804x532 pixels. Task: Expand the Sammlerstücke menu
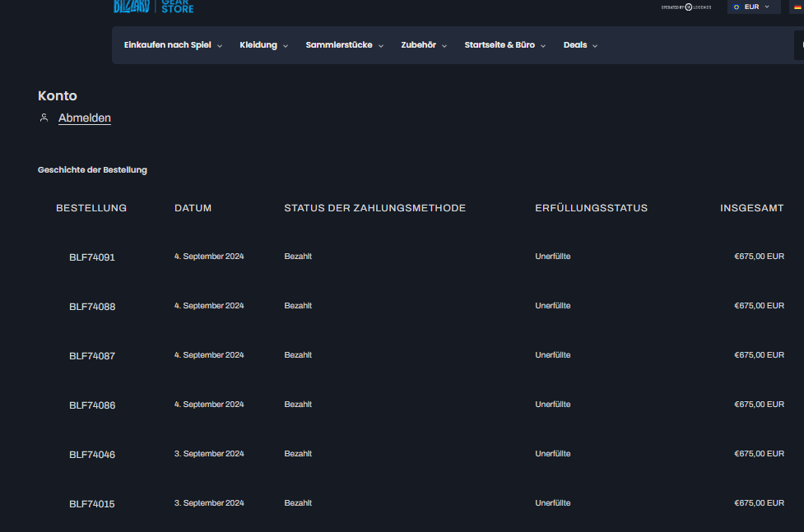tap(345, 45)
